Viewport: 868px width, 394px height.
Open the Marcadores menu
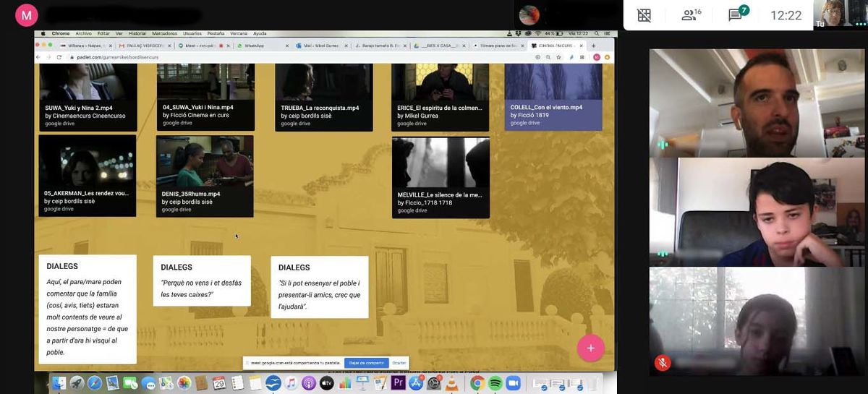pos(165,33)
